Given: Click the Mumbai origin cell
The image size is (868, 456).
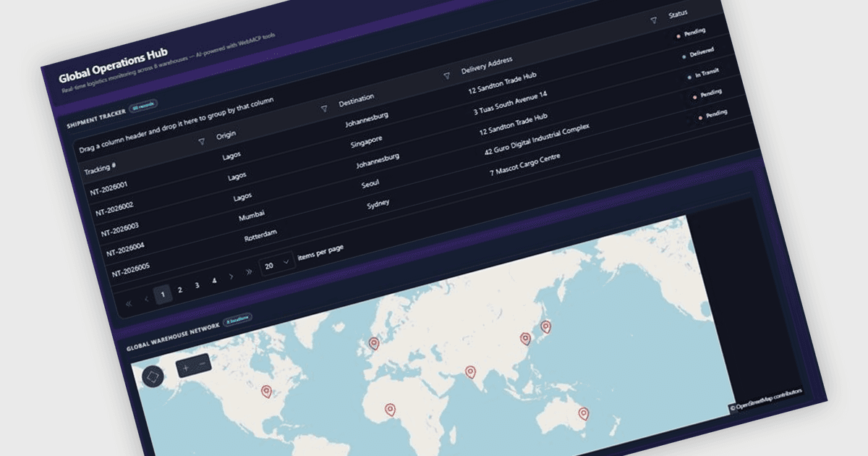Looking at the screenshot, I should [252, 216].
